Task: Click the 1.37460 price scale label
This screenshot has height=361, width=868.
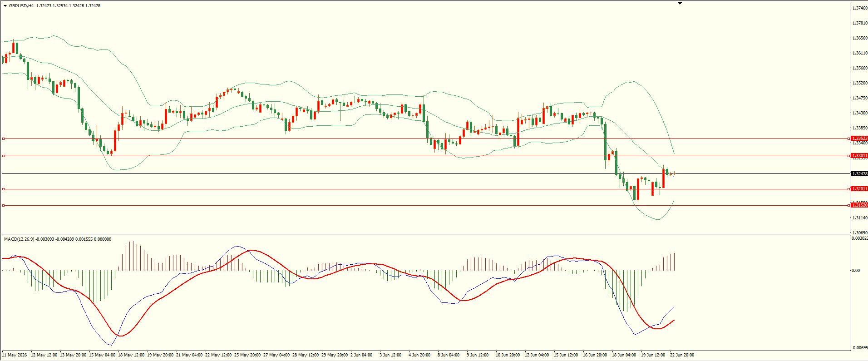Action: (860, 8)
